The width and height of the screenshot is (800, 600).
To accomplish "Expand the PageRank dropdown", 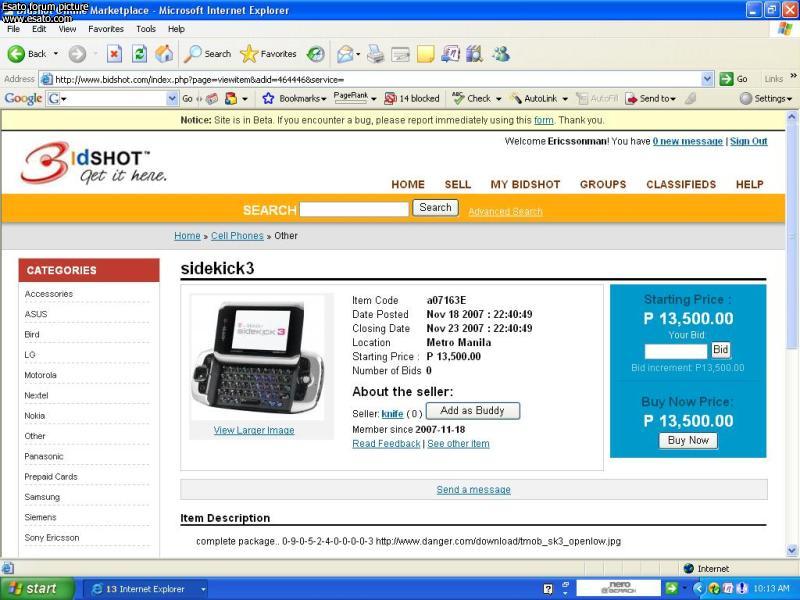I will (373, 99).
